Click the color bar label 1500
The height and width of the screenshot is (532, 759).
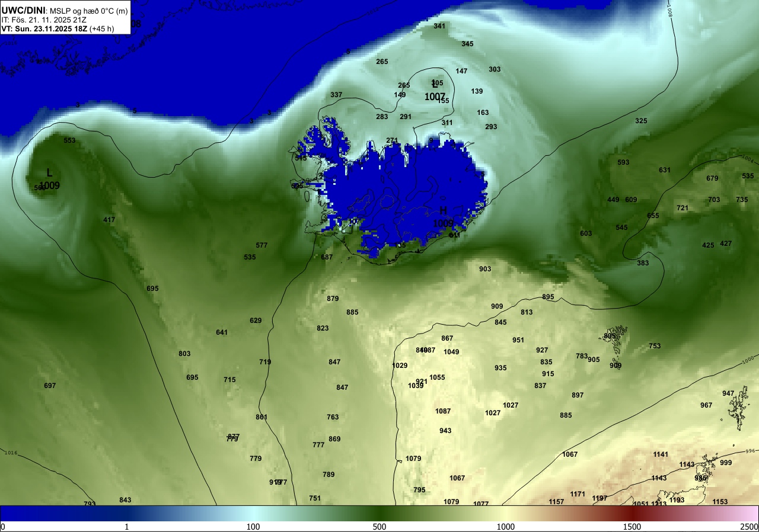632,527
